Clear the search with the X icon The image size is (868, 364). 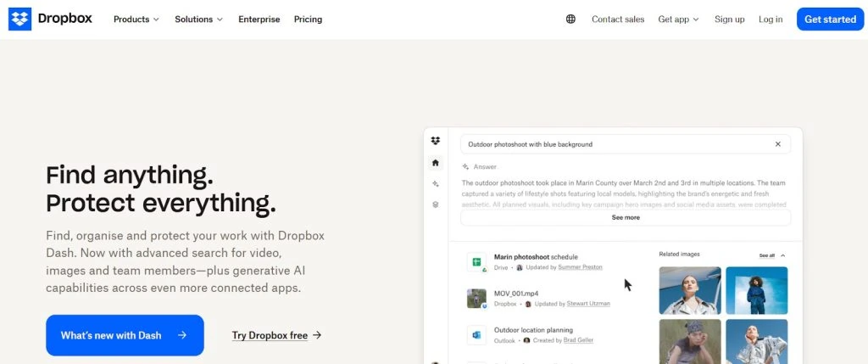[777, 144]
